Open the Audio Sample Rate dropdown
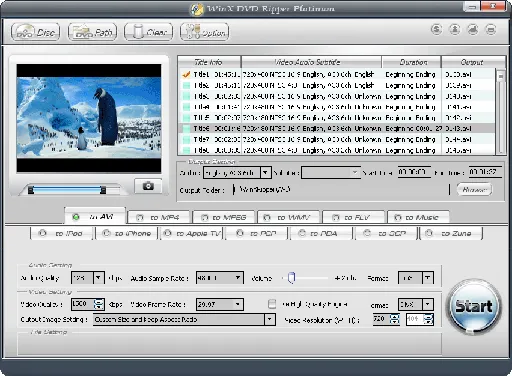Viewport: 512px width, 376px height. point(238,278)
